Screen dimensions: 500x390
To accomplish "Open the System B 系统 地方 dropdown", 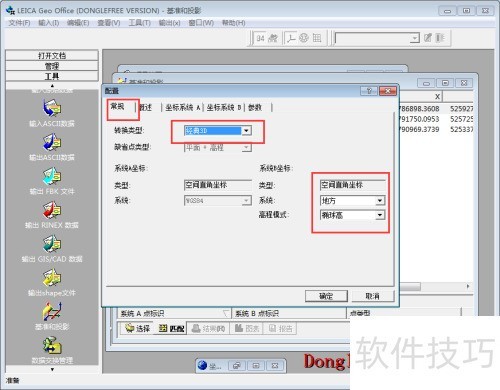I will [x=380, y=200].
